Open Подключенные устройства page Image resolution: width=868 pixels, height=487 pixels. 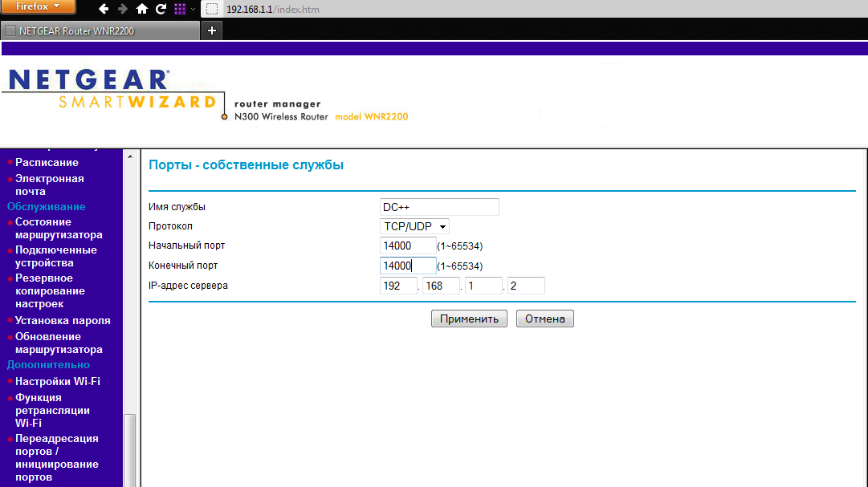(56, 256)
